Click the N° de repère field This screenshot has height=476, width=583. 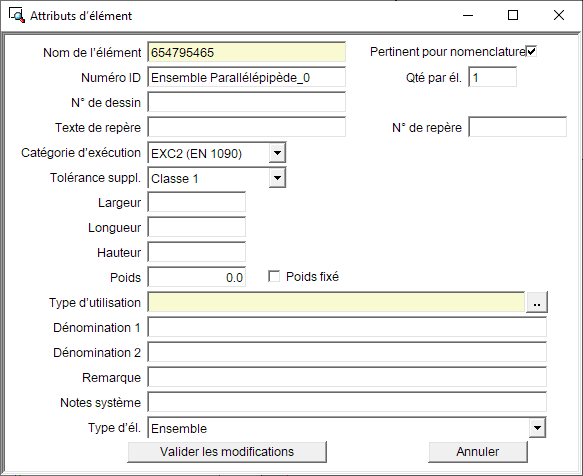click(x=518, y=127)
